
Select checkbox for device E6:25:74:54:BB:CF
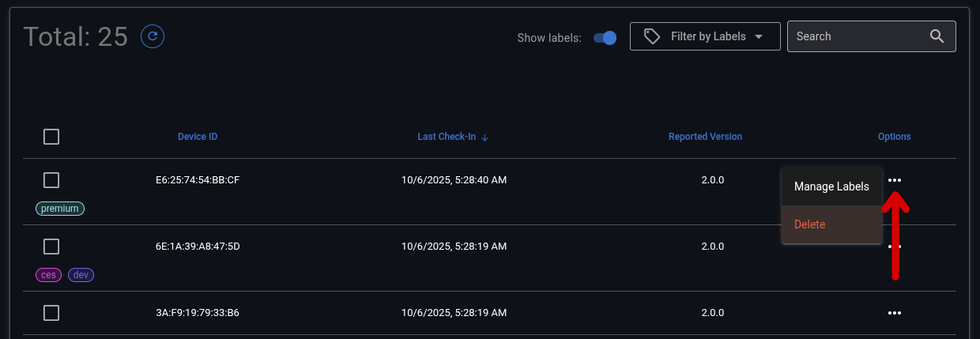pyautogui.click(x=51, y=180)
